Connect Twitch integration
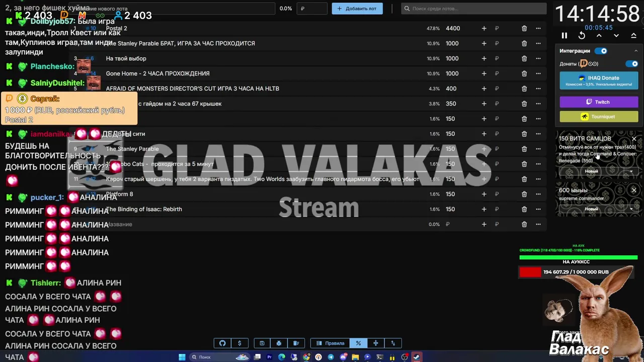 [x=599, y=102]
